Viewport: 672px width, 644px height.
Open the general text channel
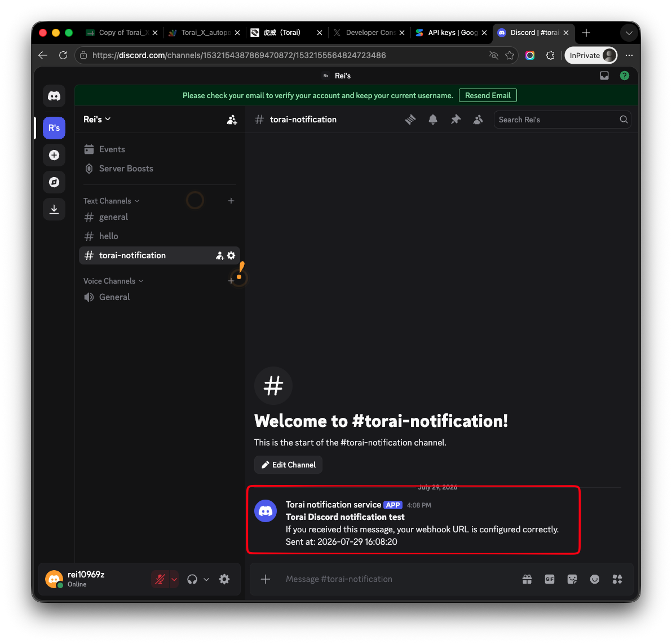click(x=160, y=217)
